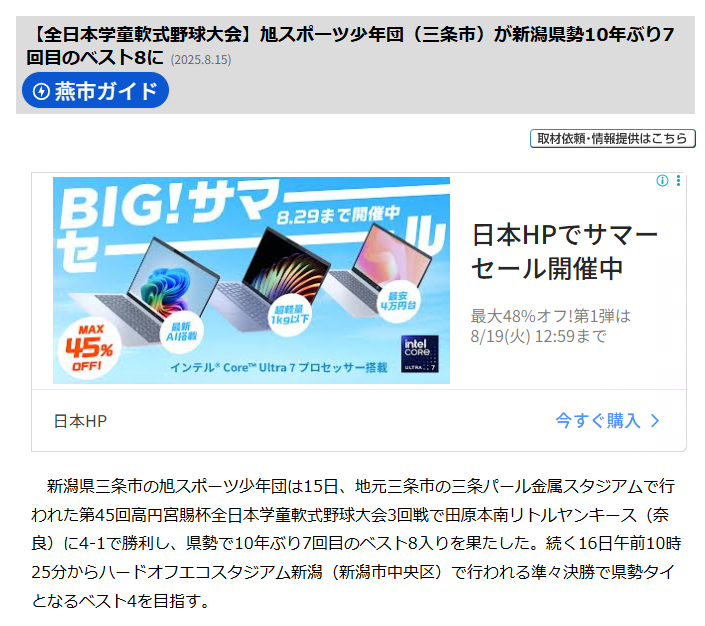705x626 pixels.
Task: Click the 最大48%オフ ad description text
Action: click(x=550, y=326)
